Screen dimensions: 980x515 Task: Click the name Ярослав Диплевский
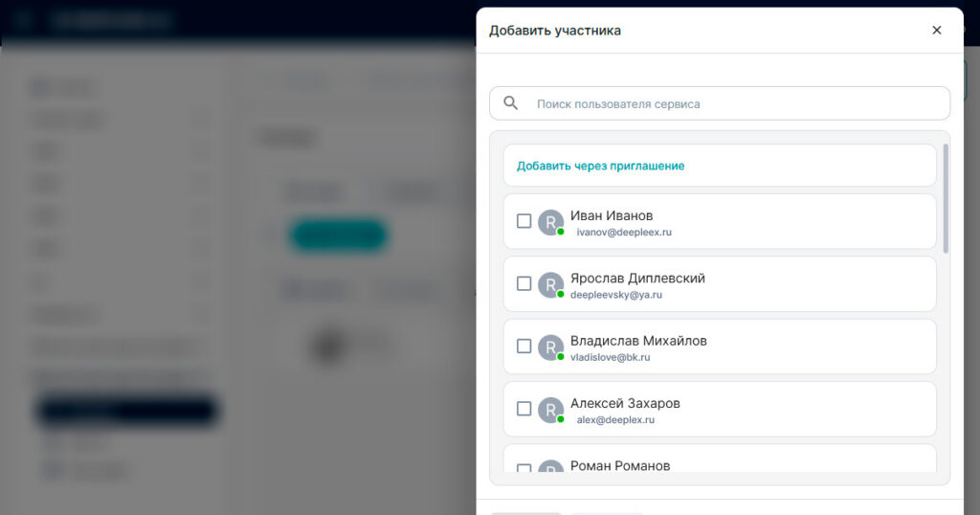637,279
